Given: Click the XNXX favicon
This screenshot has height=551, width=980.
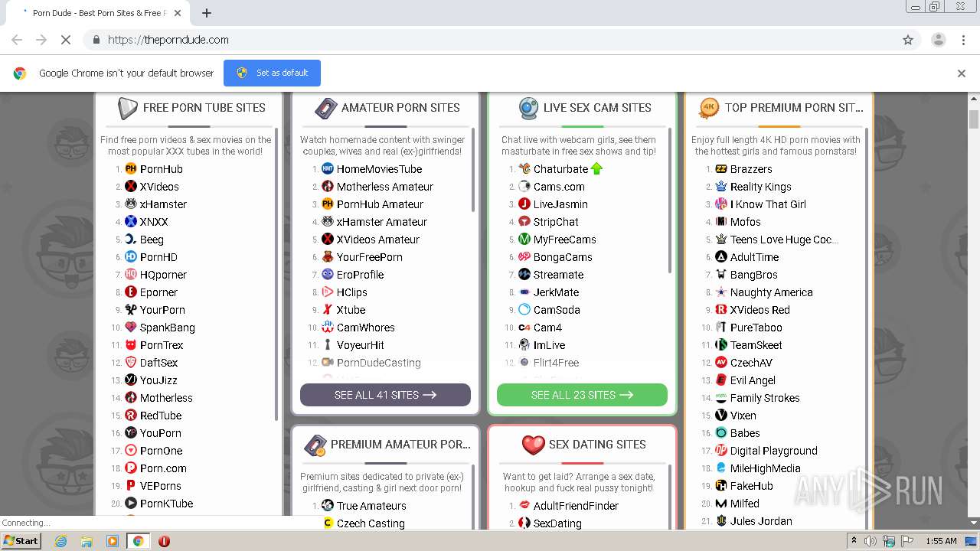Looking at the screenshot, I should (131, 222).
